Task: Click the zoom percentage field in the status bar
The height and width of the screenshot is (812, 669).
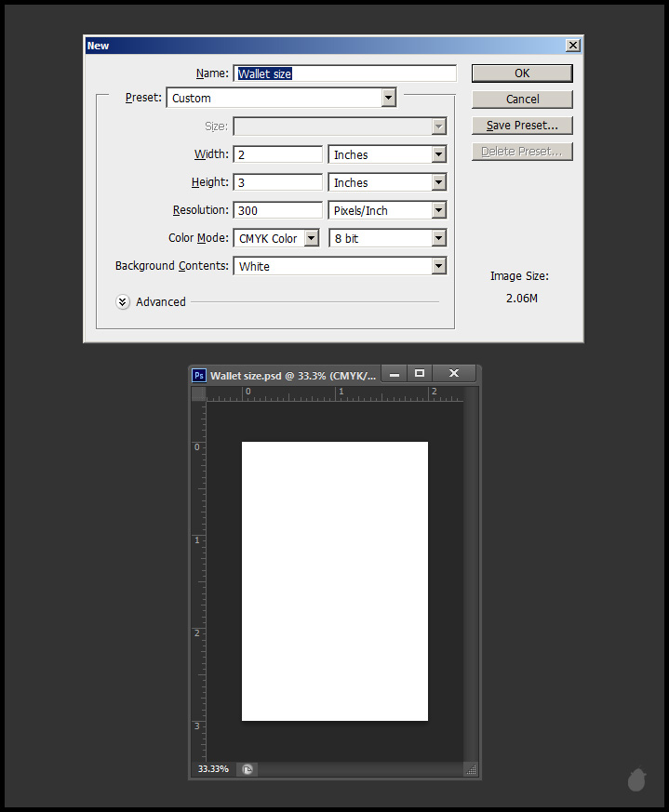Action: coord(213,769)
